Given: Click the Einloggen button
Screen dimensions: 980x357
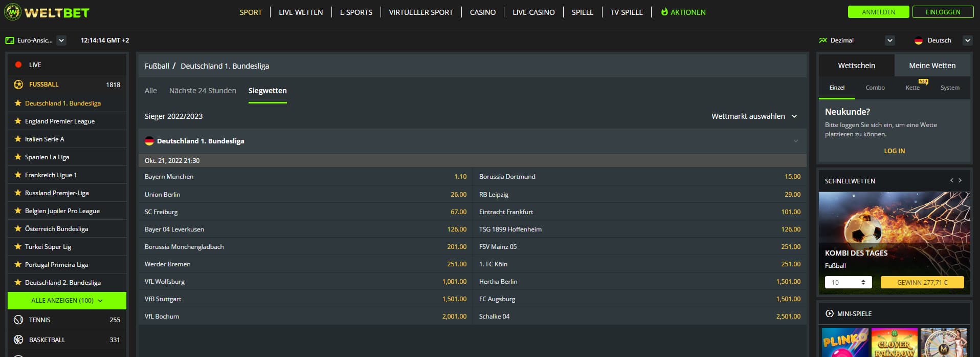Looking at the screenshot, I should coord(943,12).
